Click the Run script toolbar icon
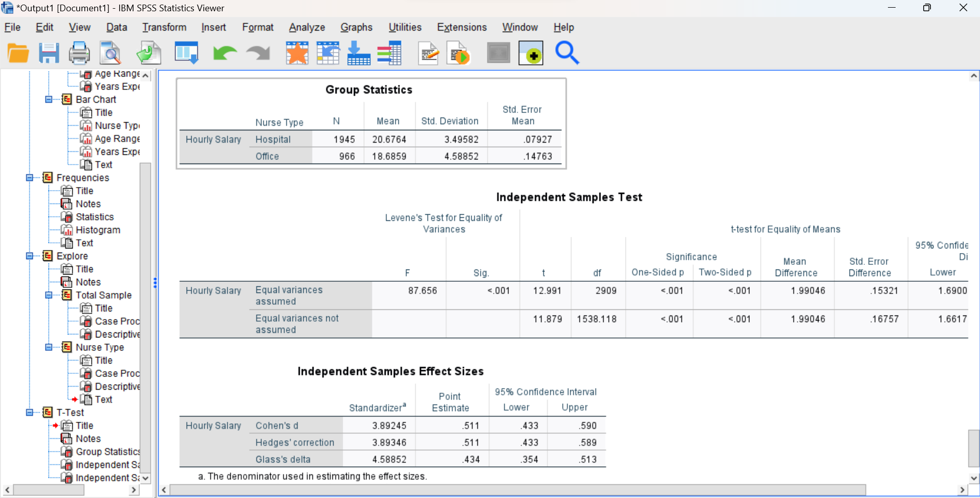 click(x=458, y=53)
